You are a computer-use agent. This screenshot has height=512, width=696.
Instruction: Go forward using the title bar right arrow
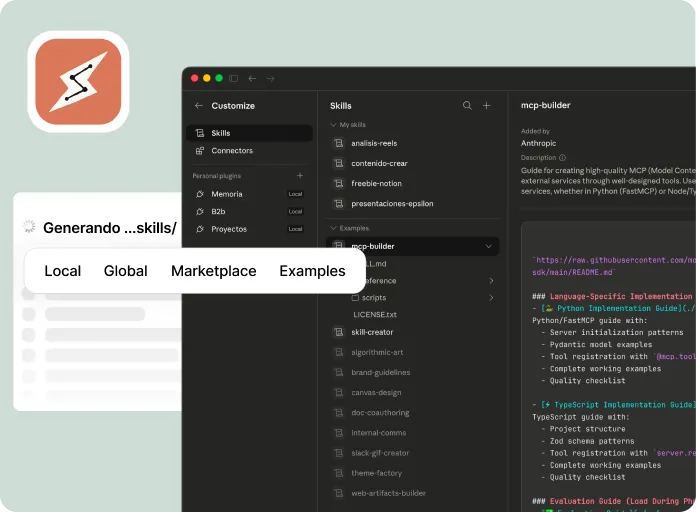[270, 79]
